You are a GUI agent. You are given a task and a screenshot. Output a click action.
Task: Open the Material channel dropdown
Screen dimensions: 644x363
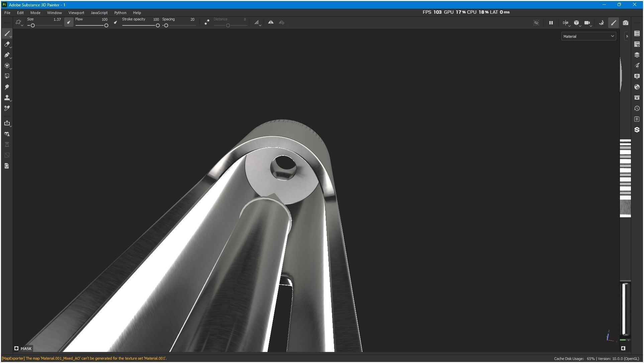pos(588,36)
